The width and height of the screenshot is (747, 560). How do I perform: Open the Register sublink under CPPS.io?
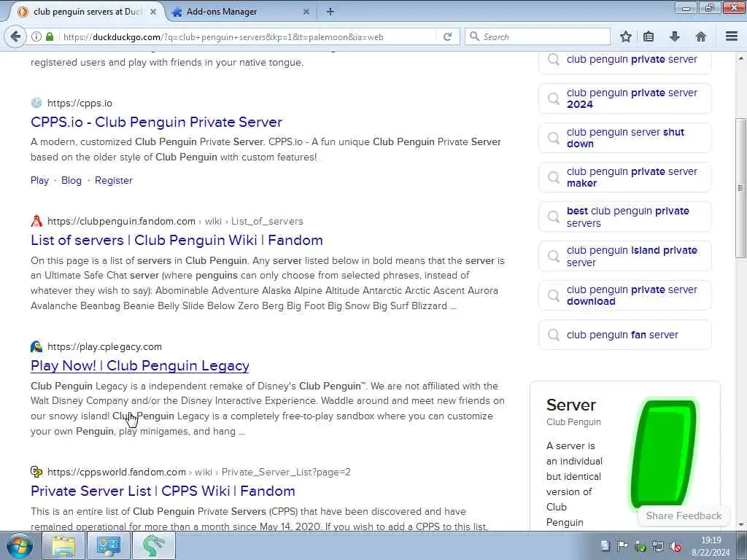click(113, 181)
